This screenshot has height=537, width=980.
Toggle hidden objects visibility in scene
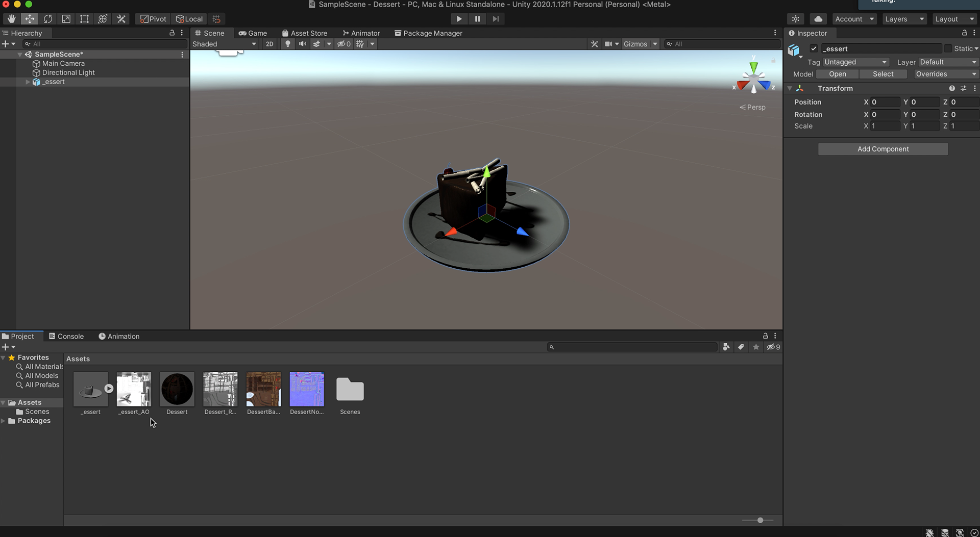pyautogui.click(x=344, y=44)
